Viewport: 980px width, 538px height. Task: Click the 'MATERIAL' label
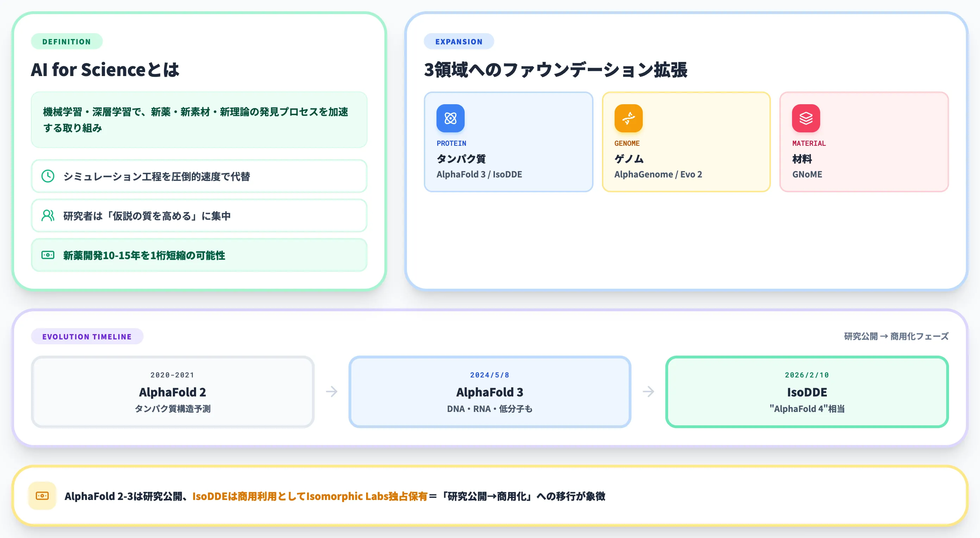(x=809, y=143)
